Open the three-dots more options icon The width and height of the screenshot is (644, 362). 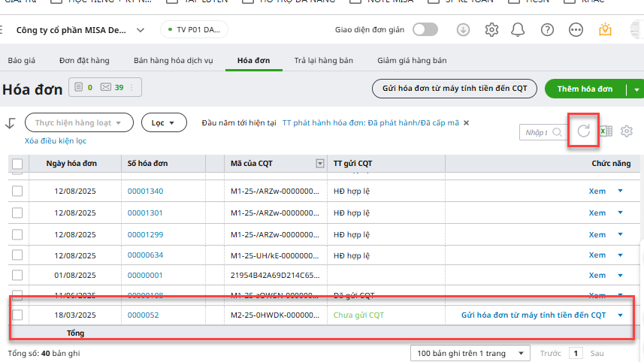(x=576, y=30)
